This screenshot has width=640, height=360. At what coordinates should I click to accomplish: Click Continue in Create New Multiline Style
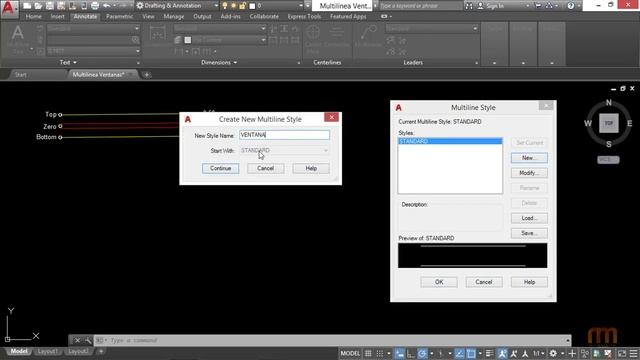click(220, 168)
